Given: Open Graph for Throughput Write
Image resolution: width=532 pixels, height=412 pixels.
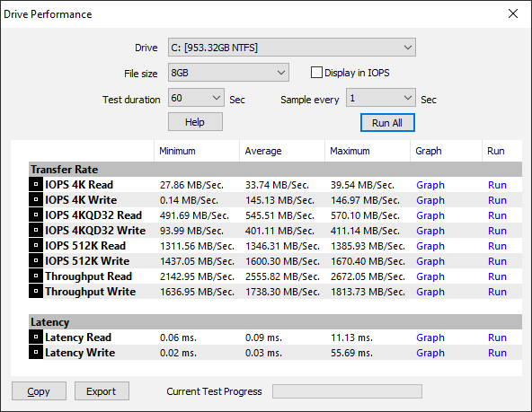Looking at the screenshot, I should pyautogui.click(x=430, y=292).
